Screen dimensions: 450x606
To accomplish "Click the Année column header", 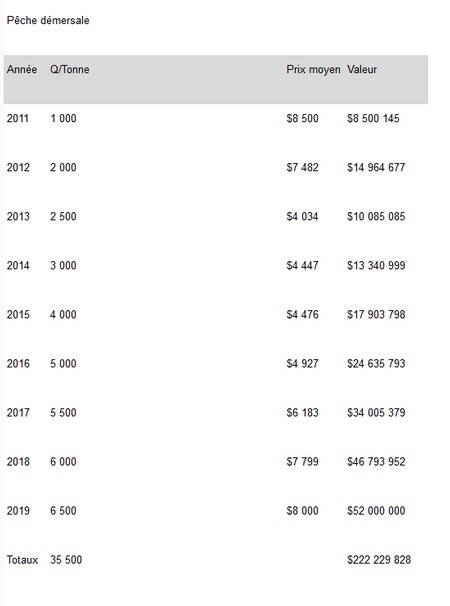I will click(x=22, y=70).
